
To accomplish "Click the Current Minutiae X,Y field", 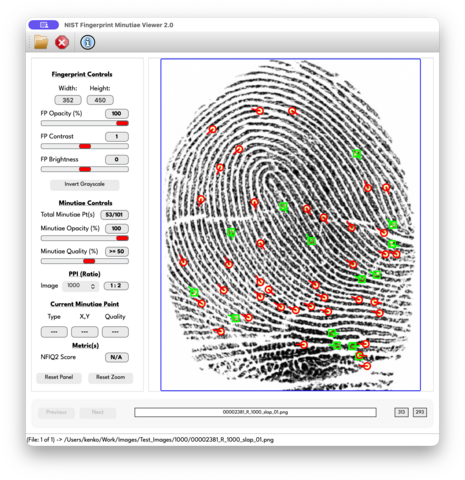I will tap(85, 332).
